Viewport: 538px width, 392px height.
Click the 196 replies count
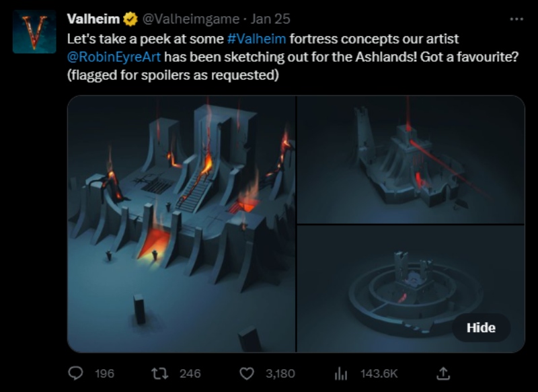click(104, 373)
